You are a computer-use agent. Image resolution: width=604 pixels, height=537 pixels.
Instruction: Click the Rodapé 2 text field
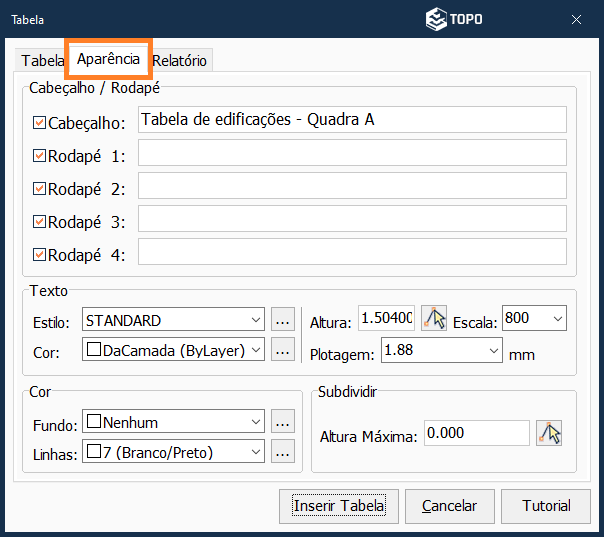pyautogui.click(x=352, y=186)
